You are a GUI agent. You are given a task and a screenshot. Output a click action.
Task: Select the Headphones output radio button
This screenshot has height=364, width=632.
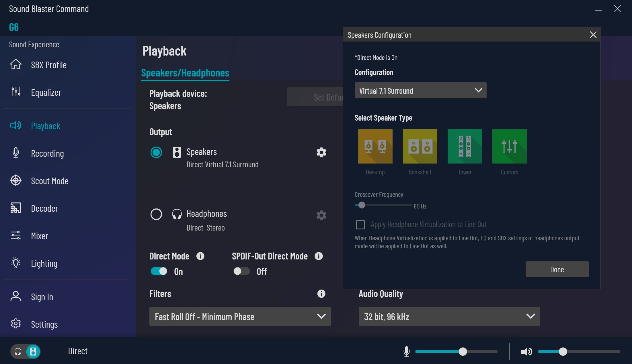[156, 214]
